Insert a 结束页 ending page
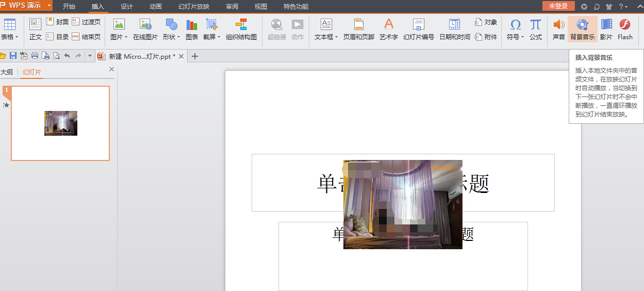Viewport: 644px width, 291px height. 86,37
